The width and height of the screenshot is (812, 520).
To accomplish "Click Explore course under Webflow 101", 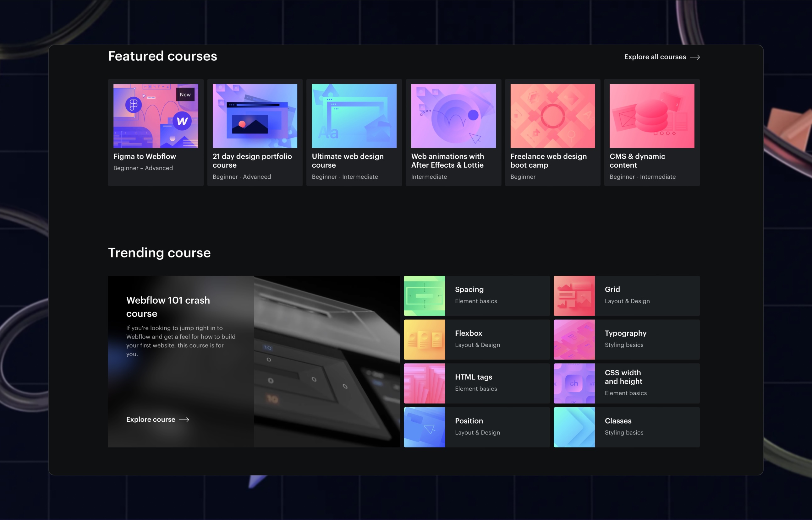I will tap(157, 420).
